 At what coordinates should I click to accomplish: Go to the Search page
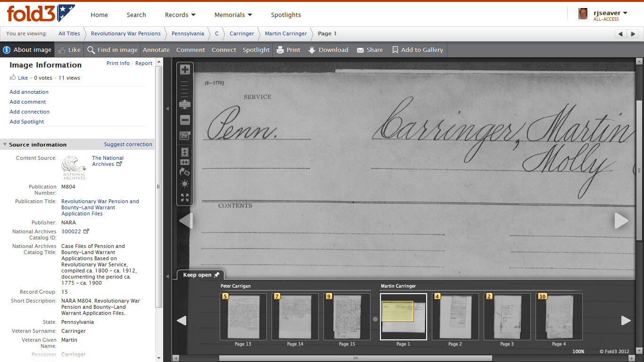point(136,15)
